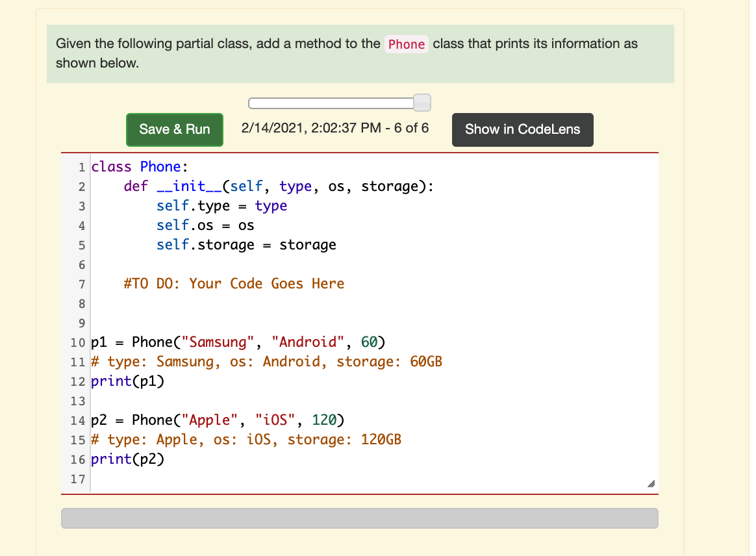Viewport: 756px width, 556px height.
Task: Click the __init__ method signature
Action: pyautogui.click(x=273, y=186)
